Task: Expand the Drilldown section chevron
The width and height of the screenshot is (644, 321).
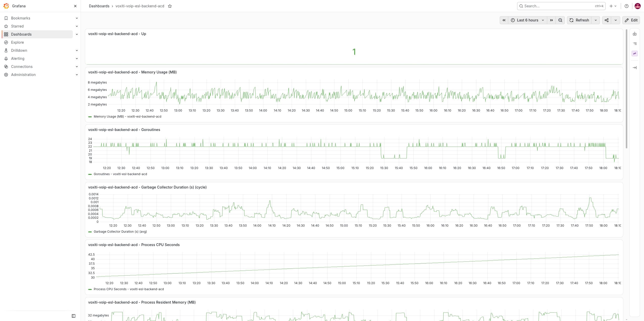Action: (77, 50)
